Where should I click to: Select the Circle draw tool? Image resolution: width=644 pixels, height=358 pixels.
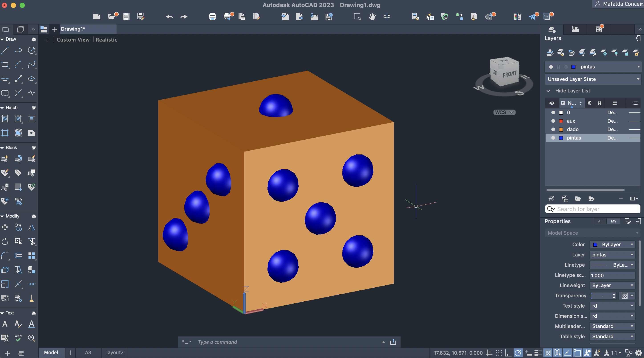(x=32, y=50)
